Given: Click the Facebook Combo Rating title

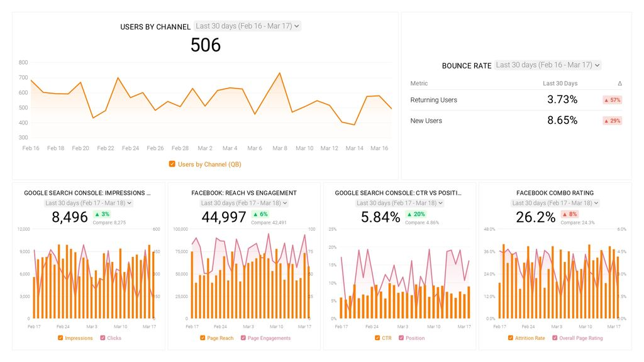Looking at the screenshot, I should coord(555,193).
